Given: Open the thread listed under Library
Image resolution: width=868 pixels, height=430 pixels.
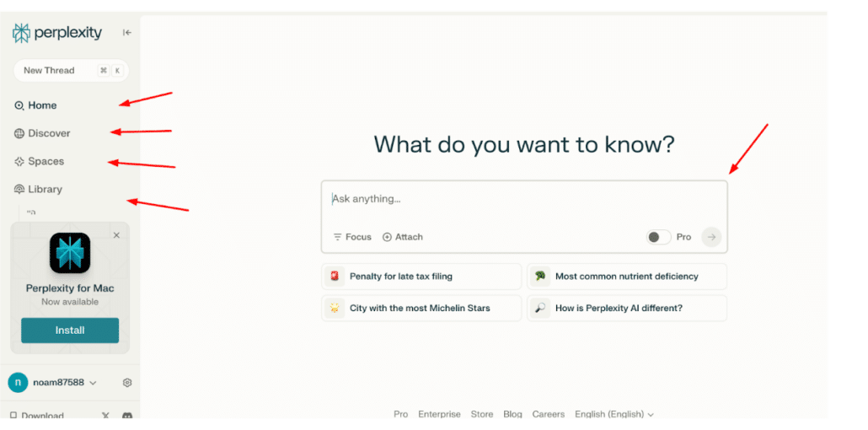Looking at the screenshot, I should [x=31, y=212].
